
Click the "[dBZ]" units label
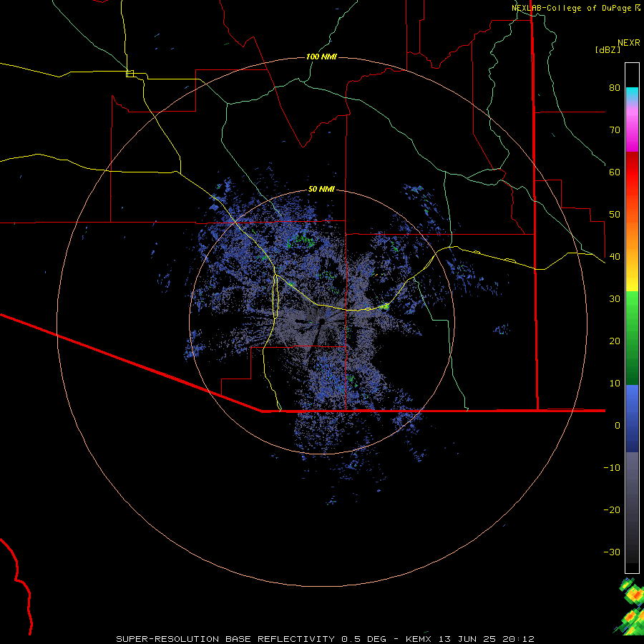[608, 49]
